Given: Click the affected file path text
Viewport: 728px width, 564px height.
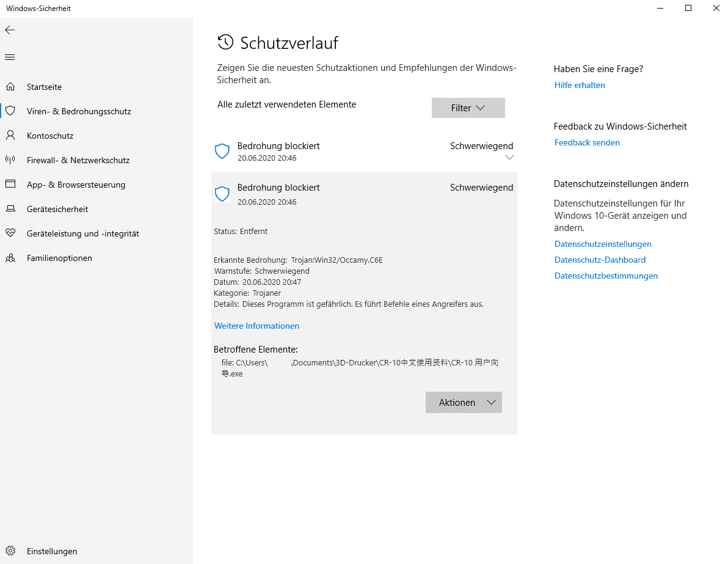Looking at the screenshot, I should (x=360, y=368).
